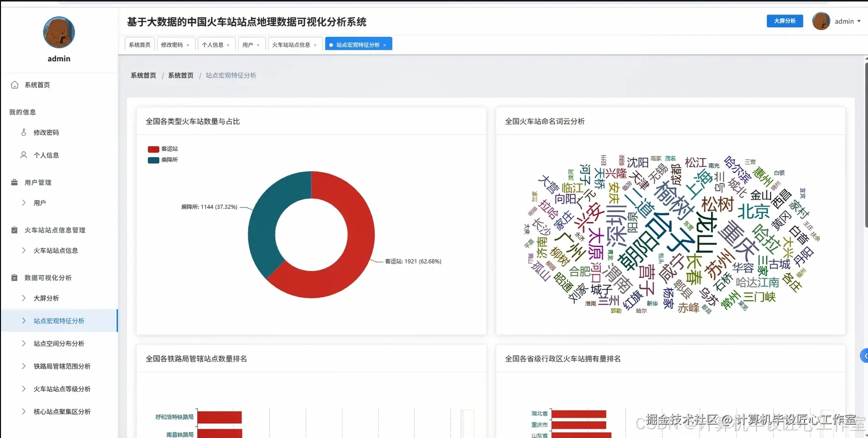Click the 呼和浩特铁路局 red bar
The image size is (868, 438).
click(219, 417)
